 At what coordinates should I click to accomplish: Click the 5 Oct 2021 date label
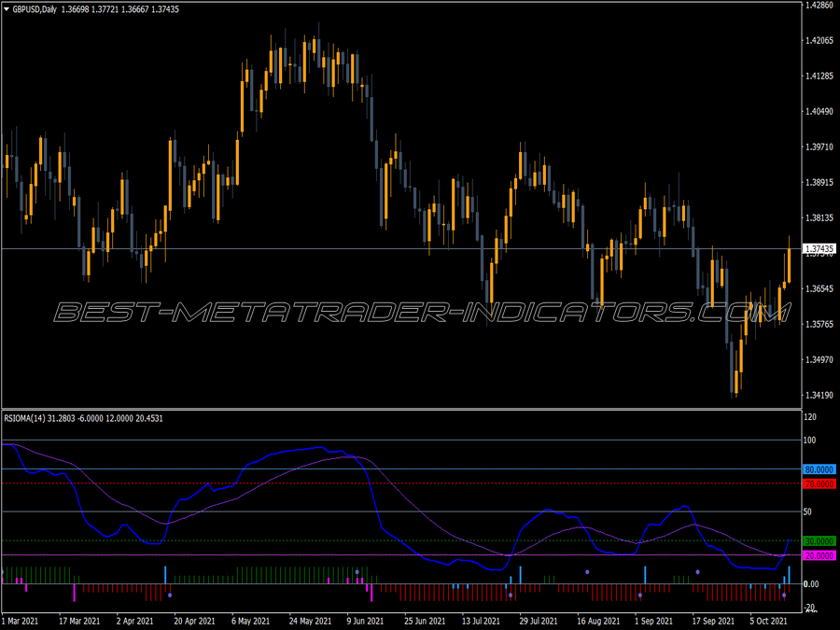[x=769, y=622]
